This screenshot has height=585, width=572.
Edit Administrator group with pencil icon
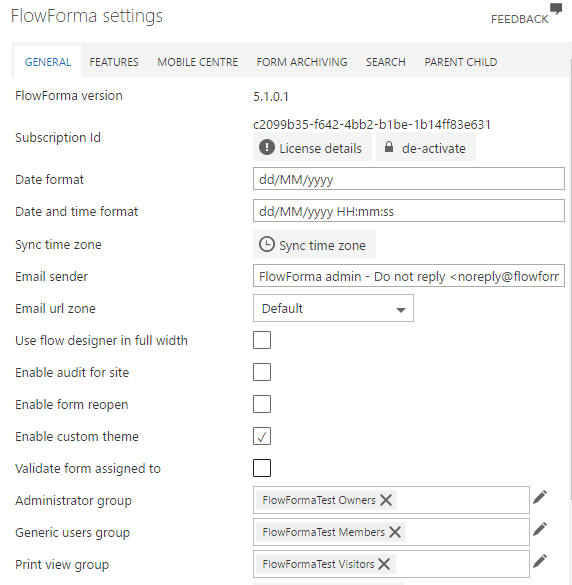(540, 498)
